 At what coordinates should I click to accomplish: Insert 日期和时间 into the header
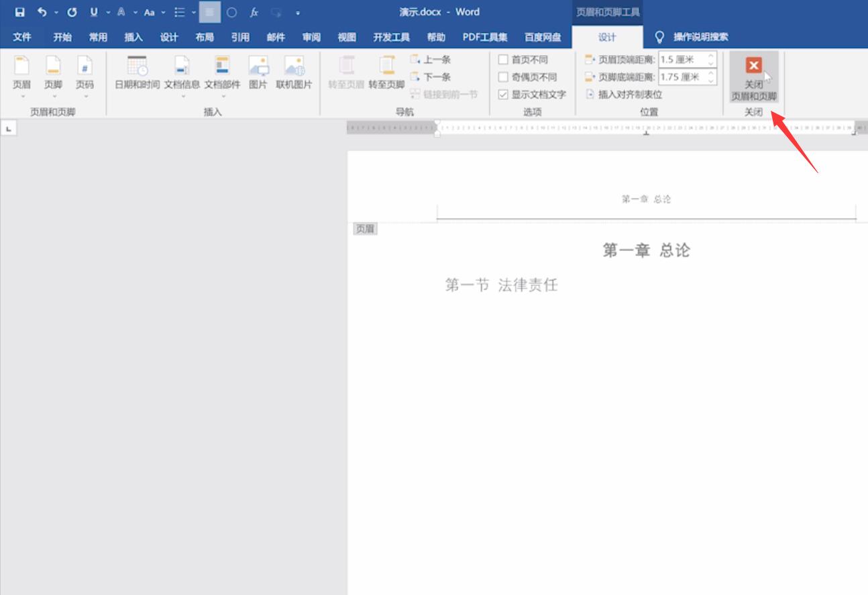(x=137, y=74)
